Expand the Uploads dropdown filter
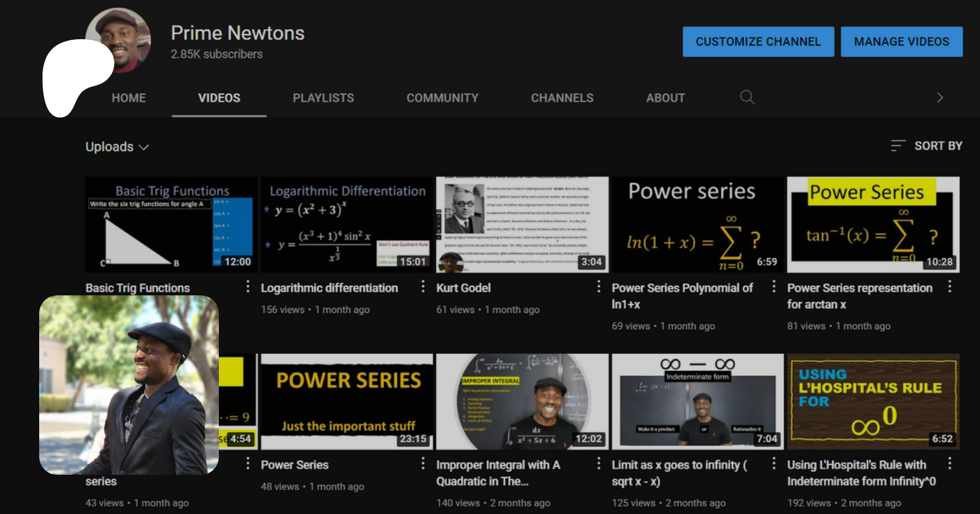 click(x=117, y=147)
